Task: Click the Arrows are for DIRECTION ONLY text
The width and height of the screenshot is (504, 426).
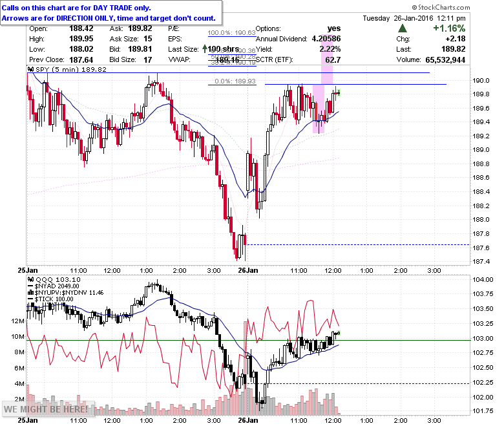Action: click(109, 18)
